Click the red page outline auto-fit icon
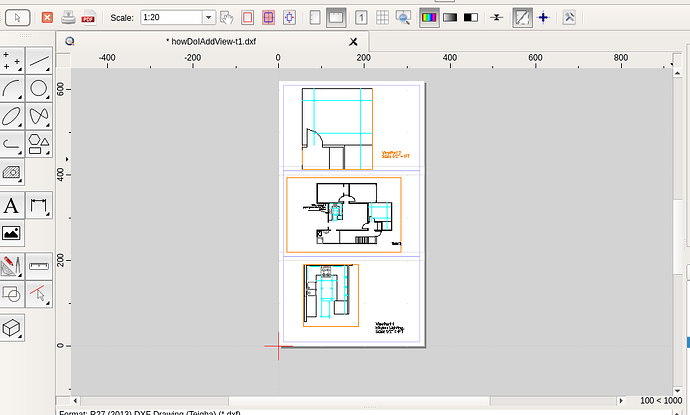The image size is (690, 415). (x=248, y=18)
